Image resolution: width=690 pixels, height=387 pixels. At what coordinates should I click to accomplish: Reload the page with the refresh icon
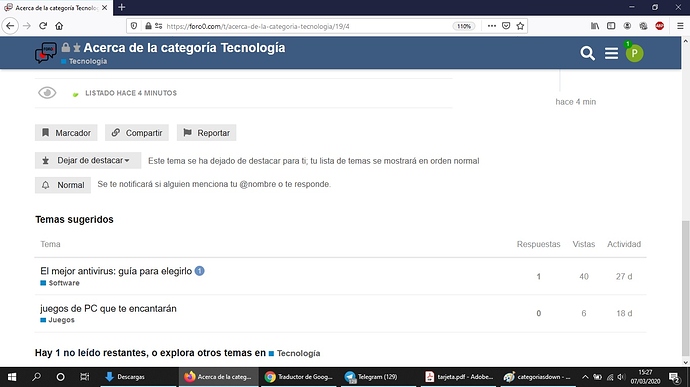click(43, 26)
